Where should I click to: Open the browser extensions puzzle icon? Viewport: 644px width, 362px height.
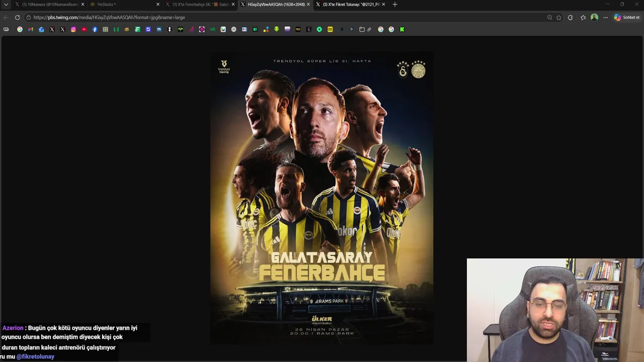[570, 17]
